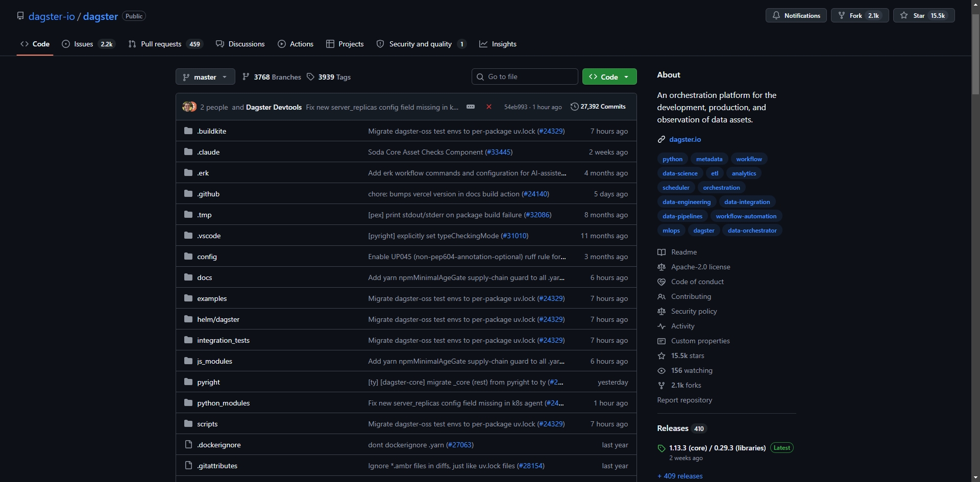The width and height of the screenshot is (980, 482).
Task: Click the Star icon button
Action: [x=904, y=16]
